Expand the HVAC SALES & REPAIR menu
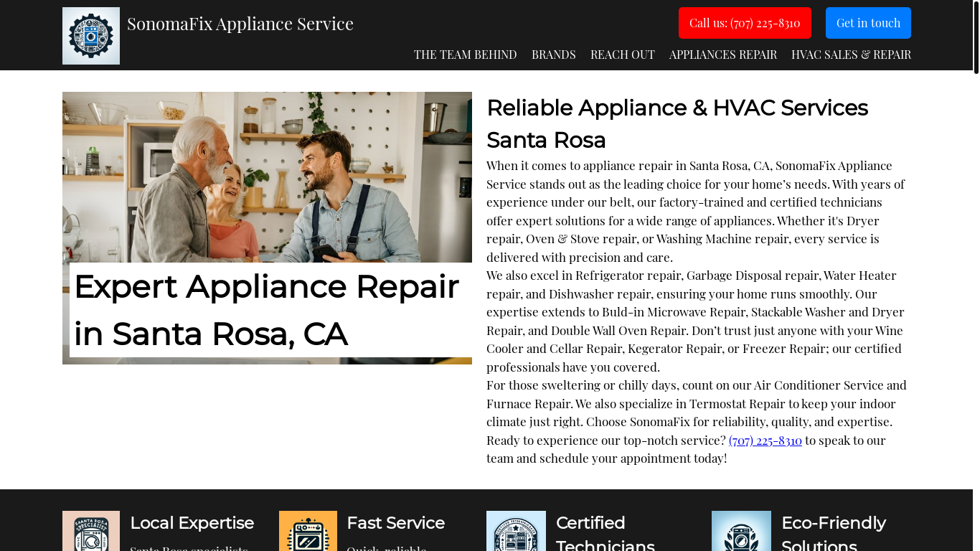Screen dimensions: 980x551 pyautogui.click(x=851, y=55)
